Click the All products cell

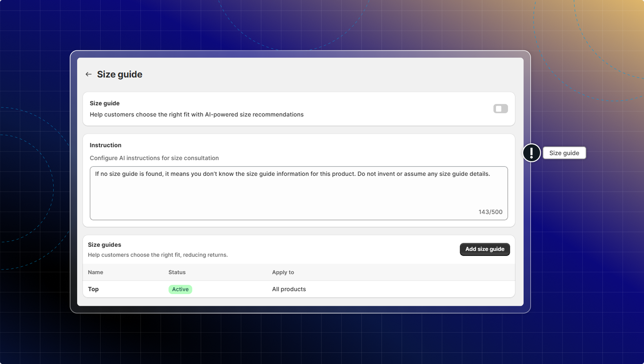(x=289, y=289)
